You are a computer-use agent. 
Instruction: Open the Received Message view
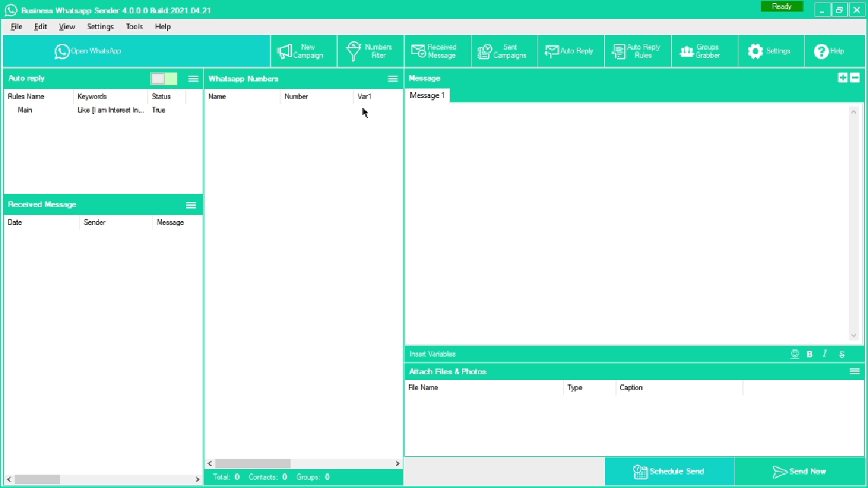coord(437,51)
